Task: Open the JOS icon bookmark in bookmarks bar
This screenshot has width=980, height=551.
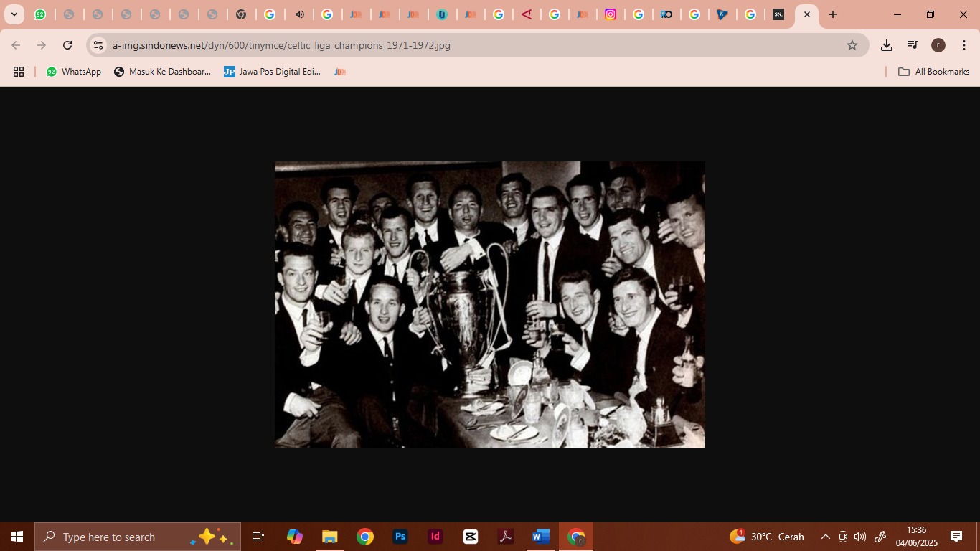Action: pos(340,72)
